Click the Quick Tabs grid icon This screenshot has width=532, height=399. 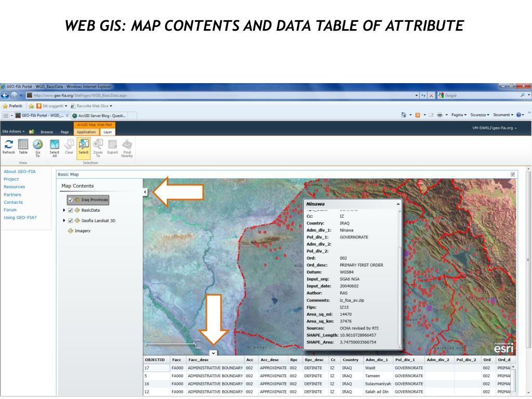tap(6, 116)
